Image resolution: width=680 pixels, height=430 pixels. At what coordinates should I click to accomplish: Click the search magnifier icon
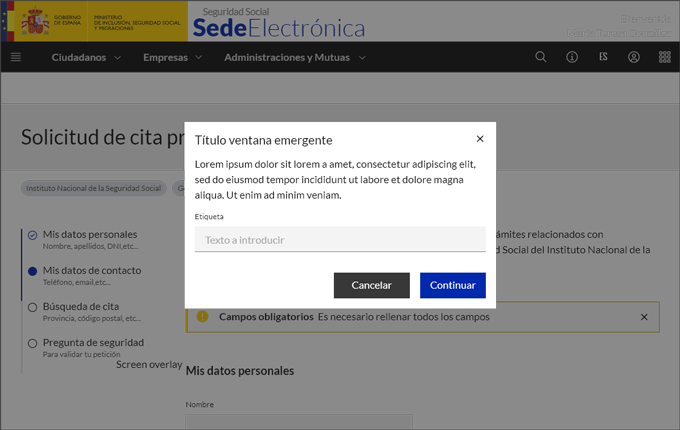click(x=541, y=57)
